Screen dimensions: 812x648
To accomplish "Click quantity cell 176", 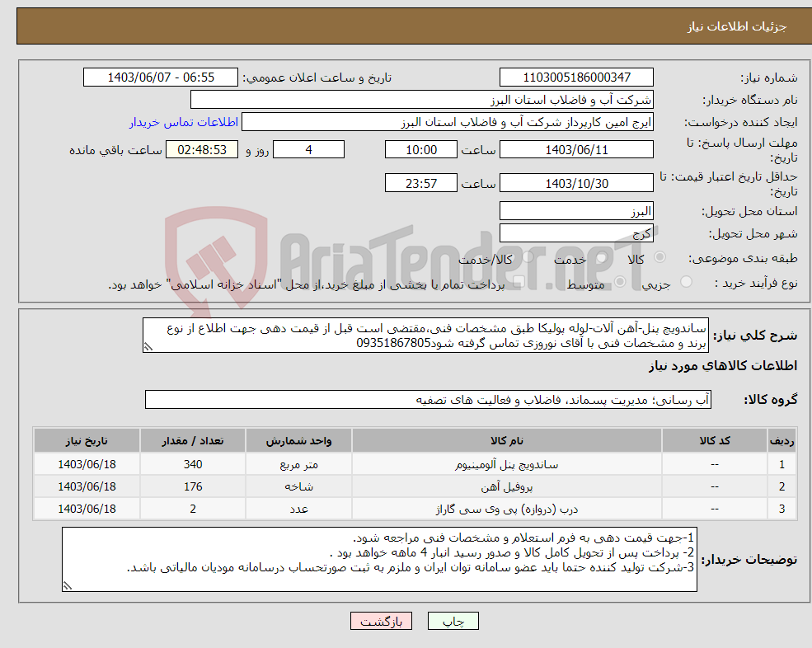I will coord(193,486).
